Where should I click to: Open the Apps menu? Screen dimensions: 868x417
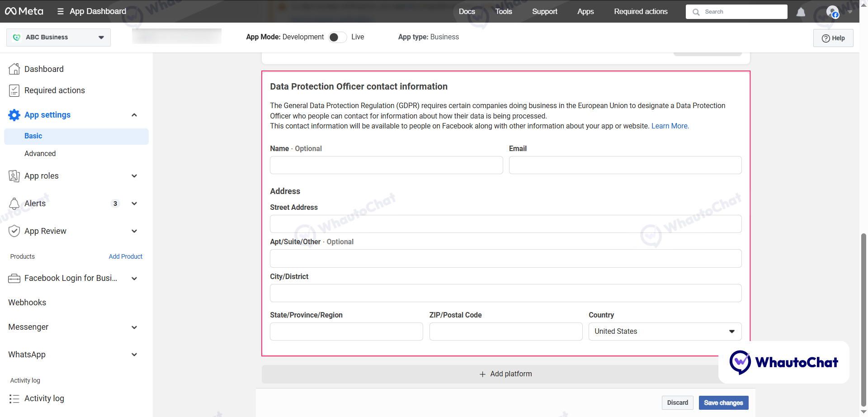(x=585, y=11)
